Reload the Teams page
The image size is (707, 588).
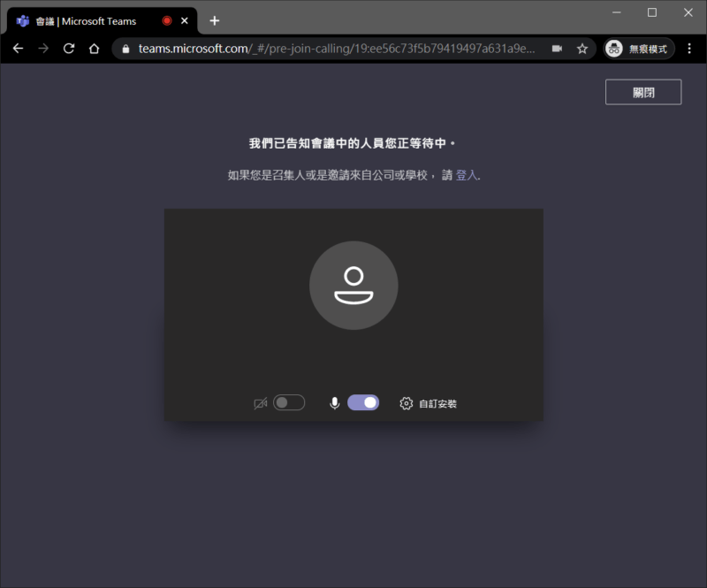(69, 49)
